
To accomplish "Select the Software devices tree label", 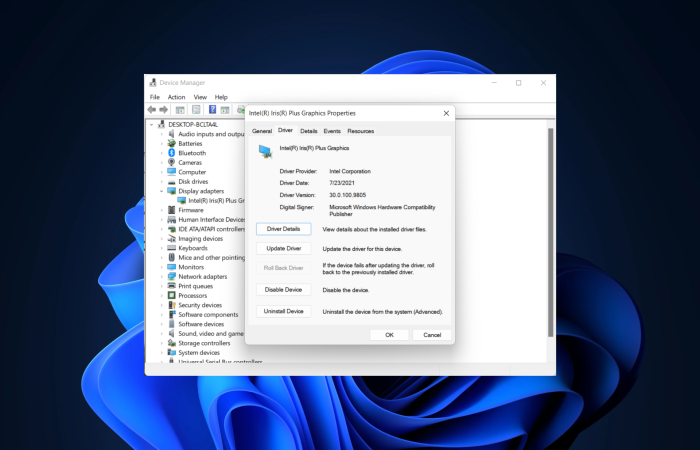I will pos(201,324).
